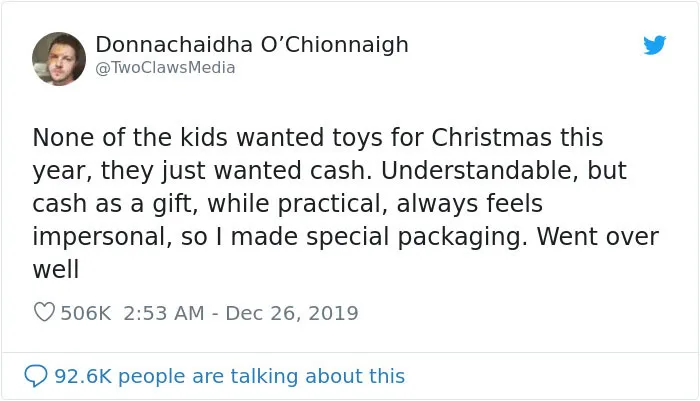Screen dimensions: 700x401
Task: Click the Twitter bird logo
Action: [x=655, y=45]
